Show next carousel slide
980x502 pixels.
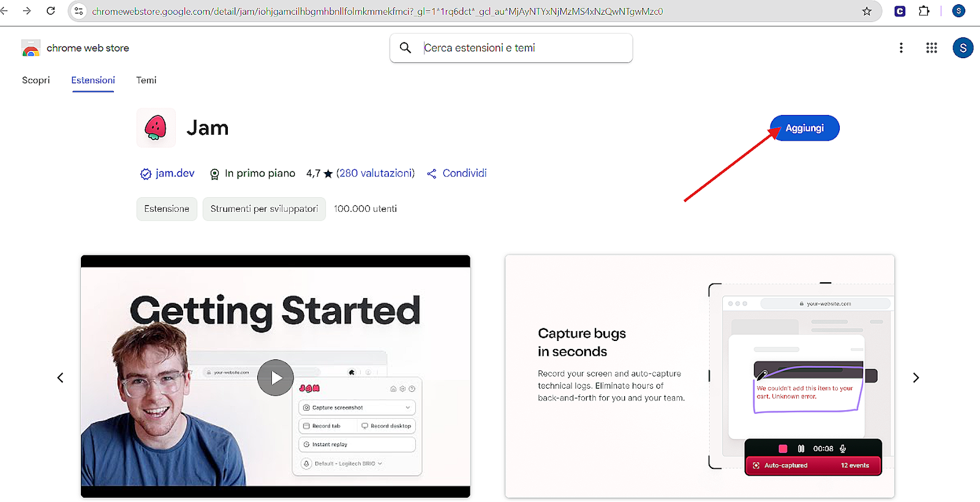[916, 378]
